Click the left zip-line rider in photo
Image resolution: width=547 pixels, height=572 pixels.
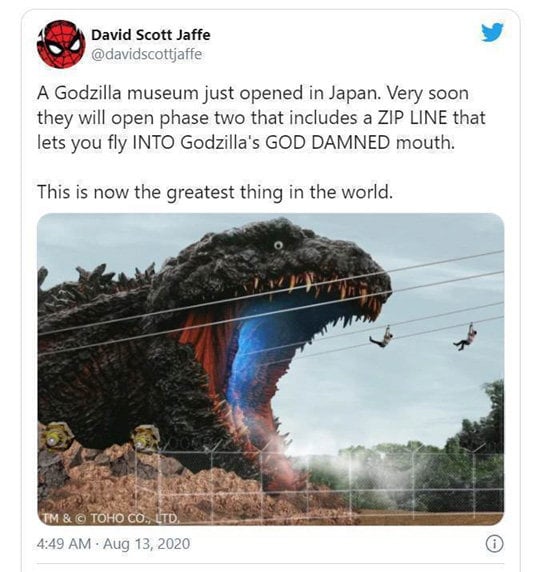[382, 337]
